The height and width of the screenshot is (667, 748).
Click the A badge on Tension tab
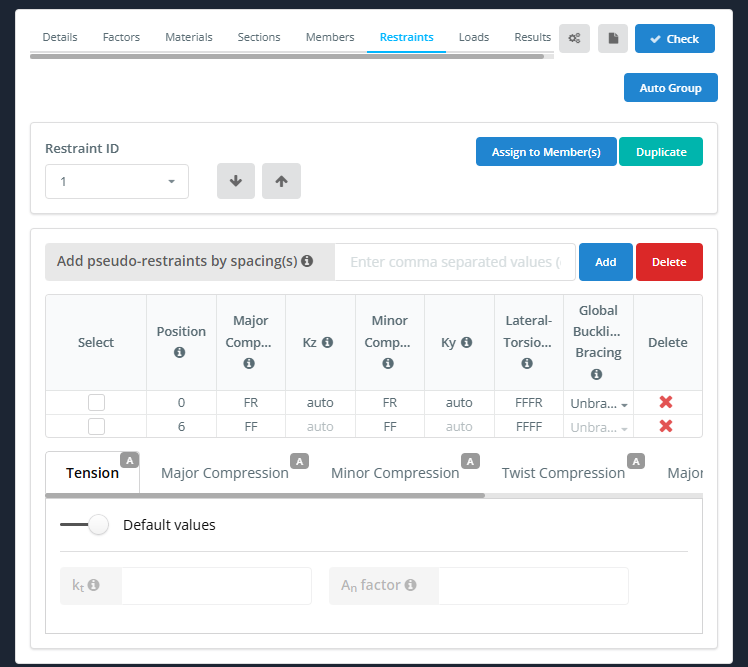[x=130, y=460]
